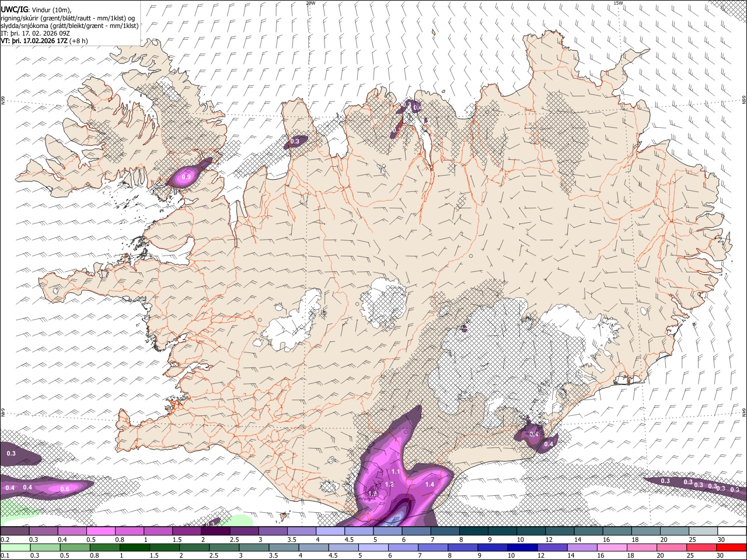Pick the deep blue 10 rain legend swatch
Image resolution: width=747 pixels, height=560 pixels.
point(522,547)
